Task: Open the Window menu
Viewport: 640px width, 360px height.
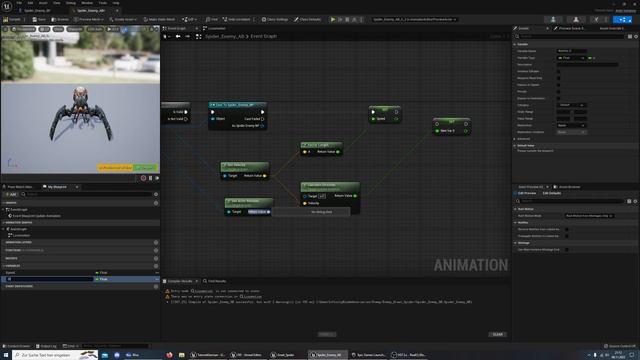Action: (x=87, y=3)
